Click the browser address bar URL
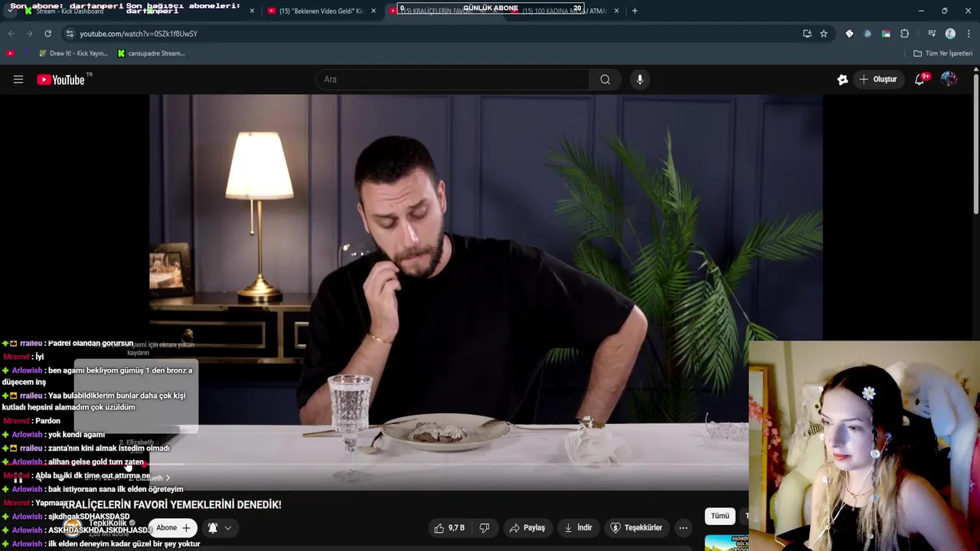The image size is (980, 551). (x=138, y=34)
